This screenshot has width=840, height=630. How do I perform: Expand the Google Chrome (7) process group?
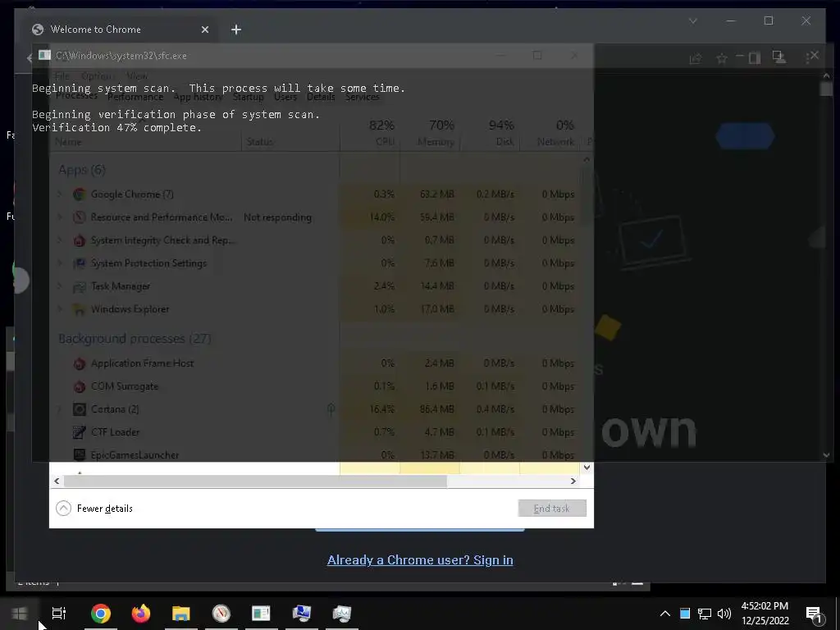coord(60,194)
